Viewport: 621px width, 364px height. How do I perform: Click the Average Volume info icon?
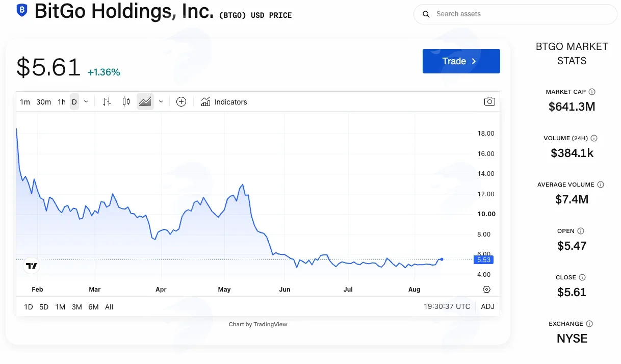click(601, 185)
